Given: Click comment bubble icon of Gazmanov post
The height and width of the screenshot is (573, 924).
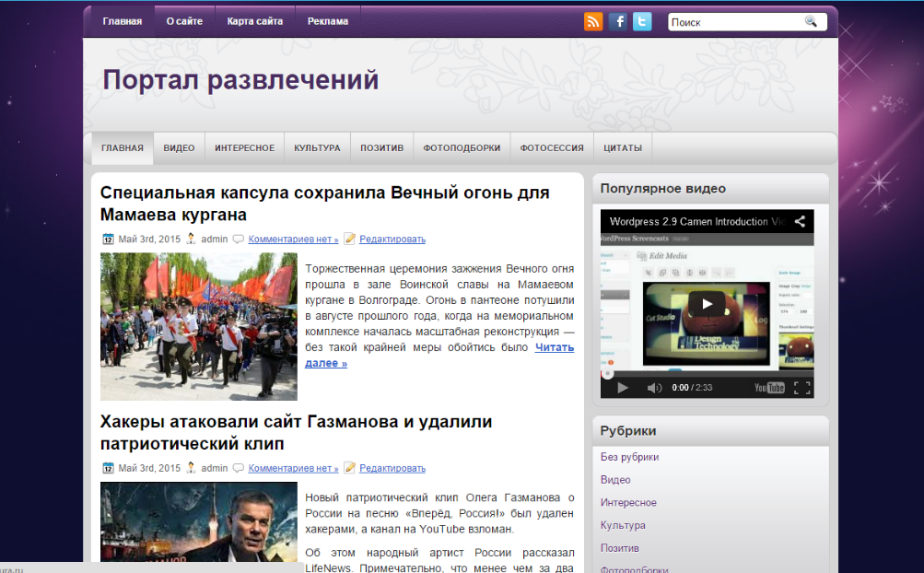Looking at the screenshot, I should coord(238,468).
